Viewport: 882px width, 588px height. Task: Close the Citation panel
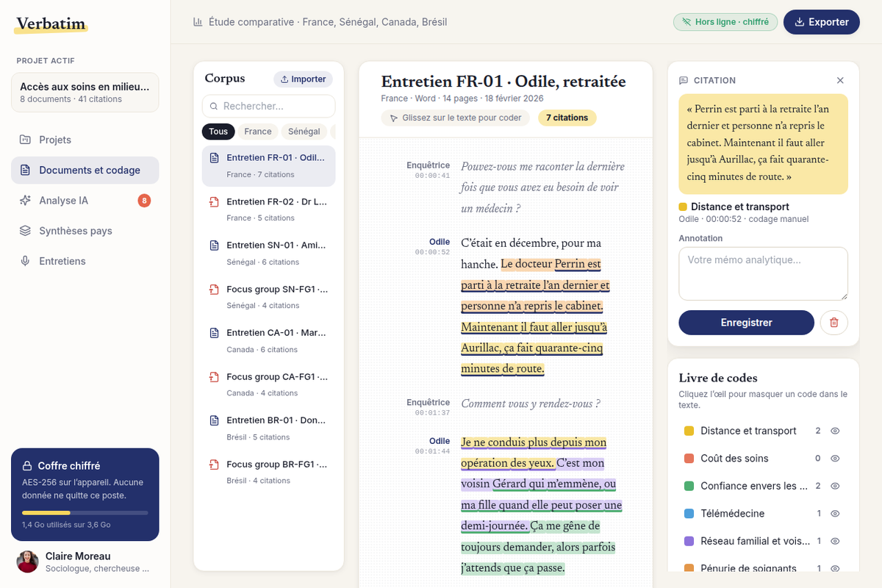click(840, 80)
